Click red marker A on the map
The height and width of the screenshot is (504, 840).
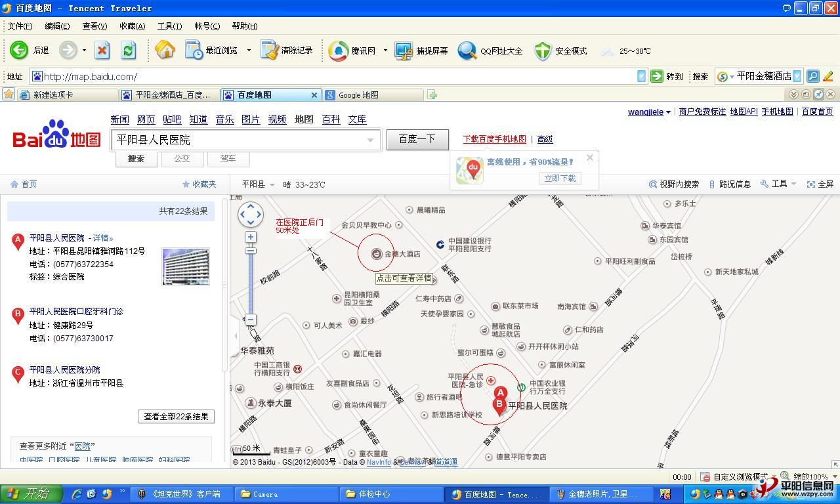click(x=500, y=394)
